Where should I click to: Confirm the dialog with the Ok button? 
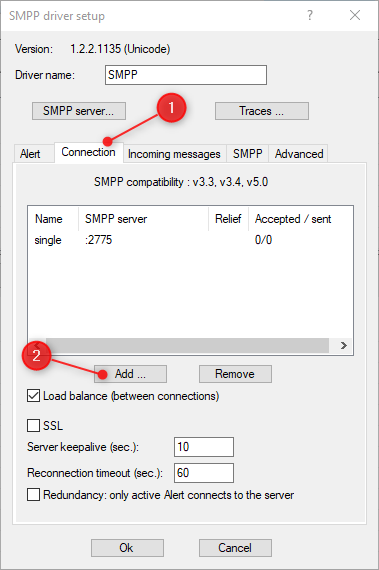tap(127, 548)
